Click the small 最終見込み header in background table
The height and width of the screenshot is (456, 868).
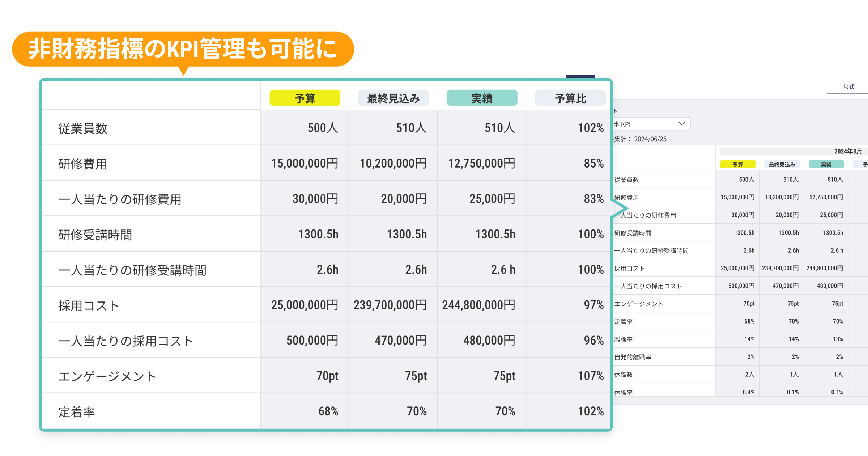[782, 165]
